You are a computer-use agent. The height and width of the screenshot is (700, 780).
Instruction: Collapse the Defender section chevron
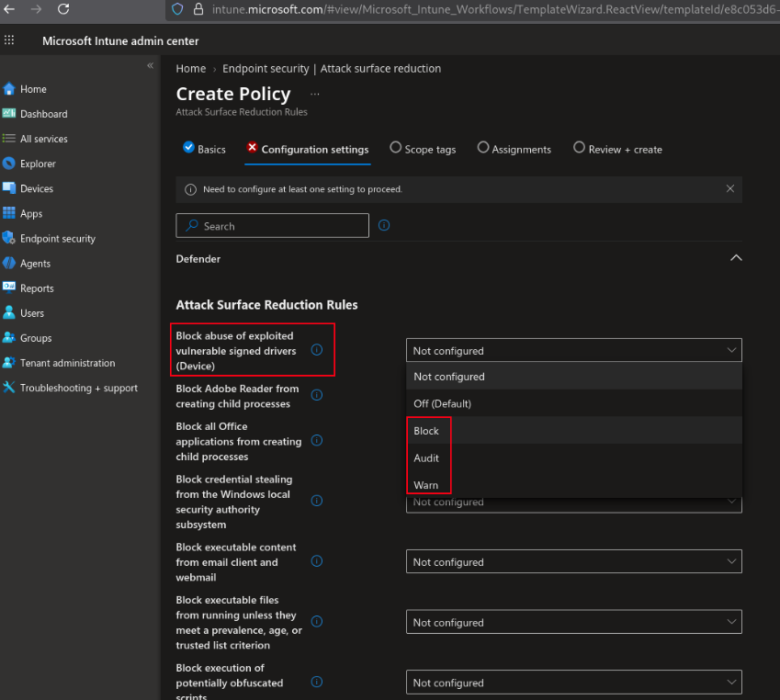pyautogui.click(x=736, y=258)
